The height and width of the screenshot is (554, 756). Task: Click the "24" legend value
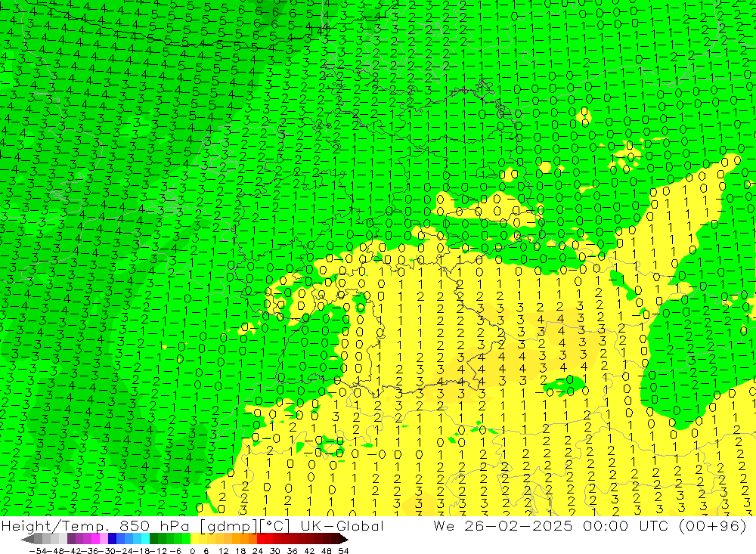point(258,551)
